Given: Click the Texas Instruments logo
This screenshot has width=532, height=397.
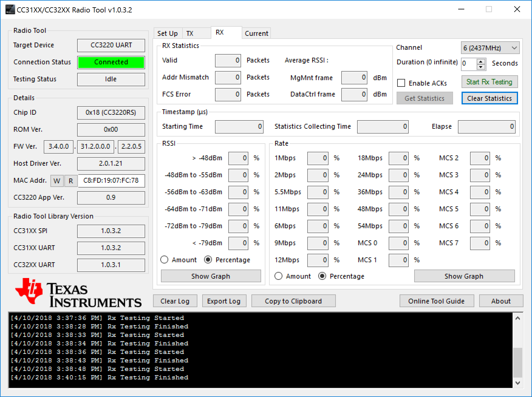Looking at the screenshot, I should [78, 293].
